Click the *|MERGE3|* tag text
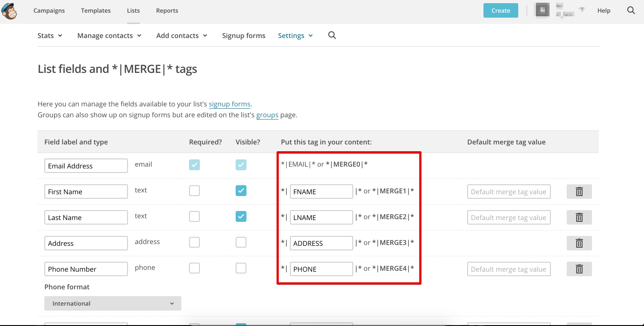 [393, 242]
